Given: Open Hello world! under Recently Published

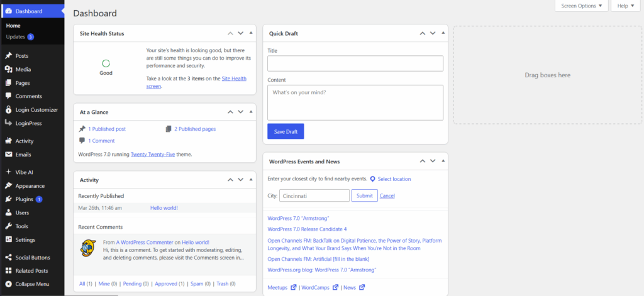Looking at the screenshot, I should tap(164, 208).
